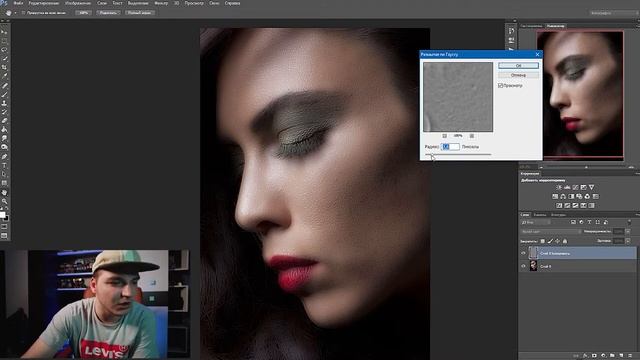This screenshot has height=360, width=640.
Task: Hide the top selected layer's visibility eye
Action: pos(523,253)
